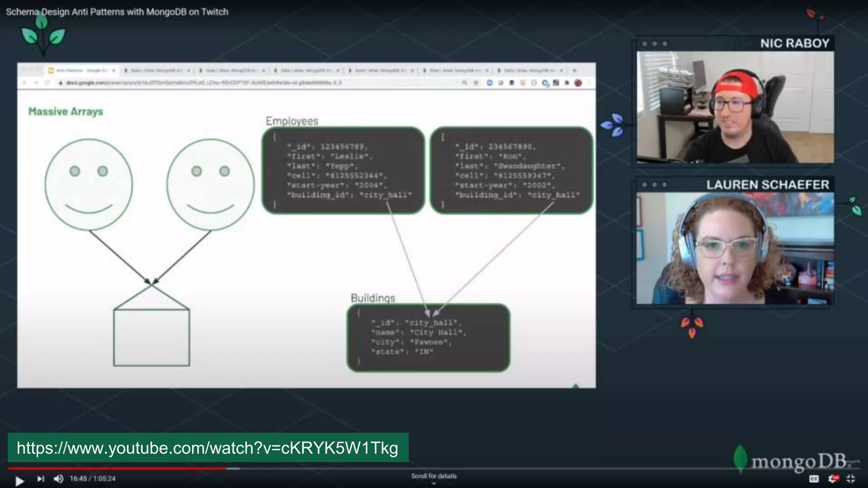The height and width of the screenshot is (488, 868).
Task: Reload the page in the browser
Action: tap(47, 83)
